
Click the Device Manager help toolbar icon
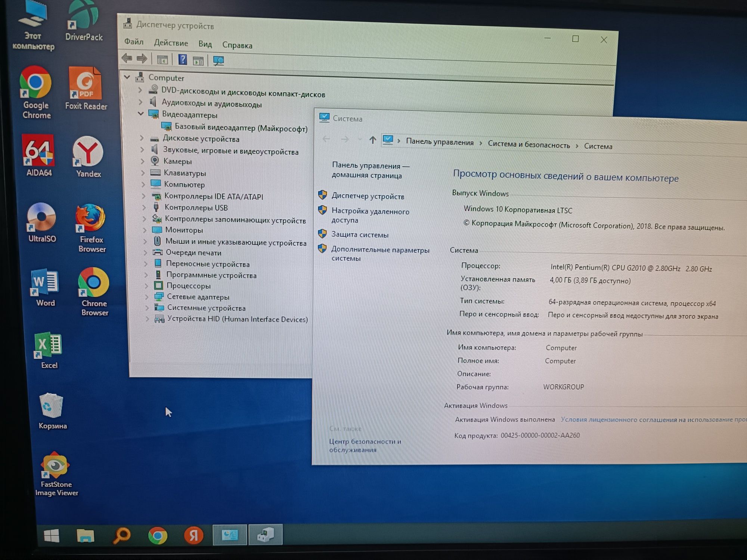[182, 60]
